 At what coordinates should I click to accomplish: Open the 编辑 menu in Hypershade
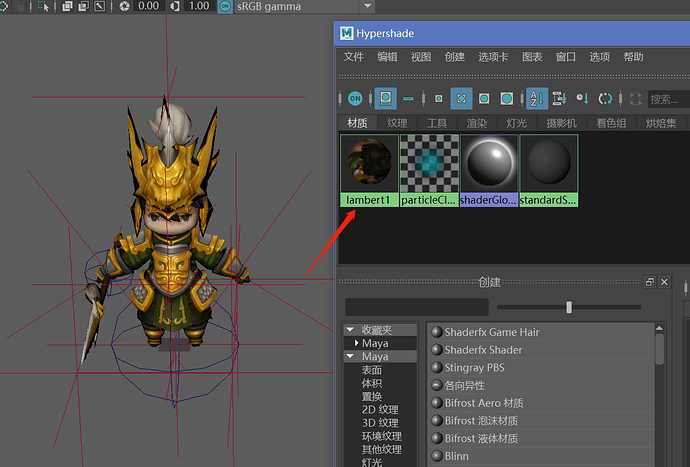tap(387, 57)
